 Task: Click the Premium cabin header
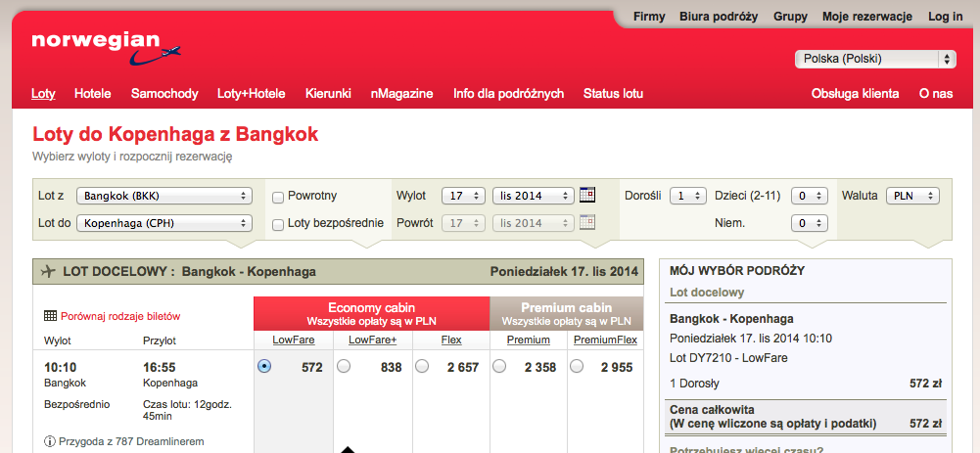tap(566, 314)
